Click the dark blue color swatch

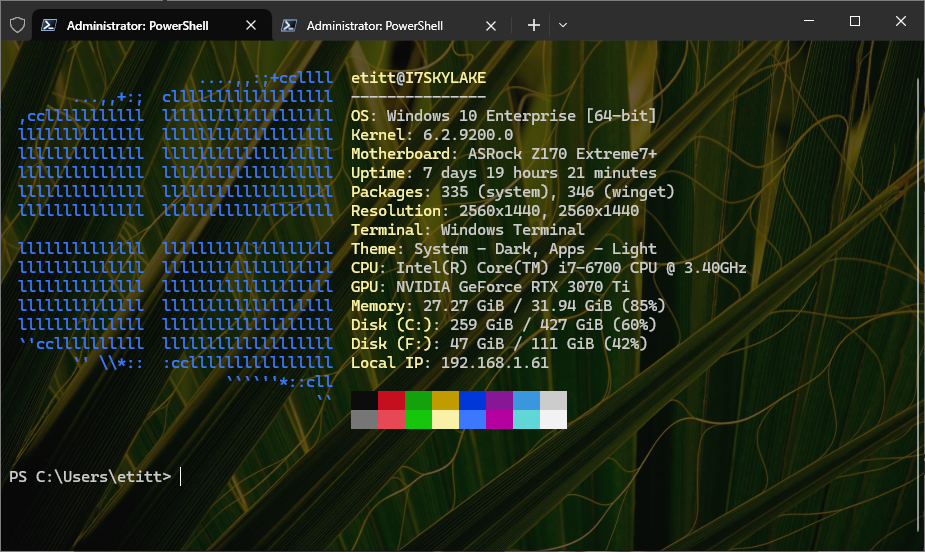(x=473, y=400)
